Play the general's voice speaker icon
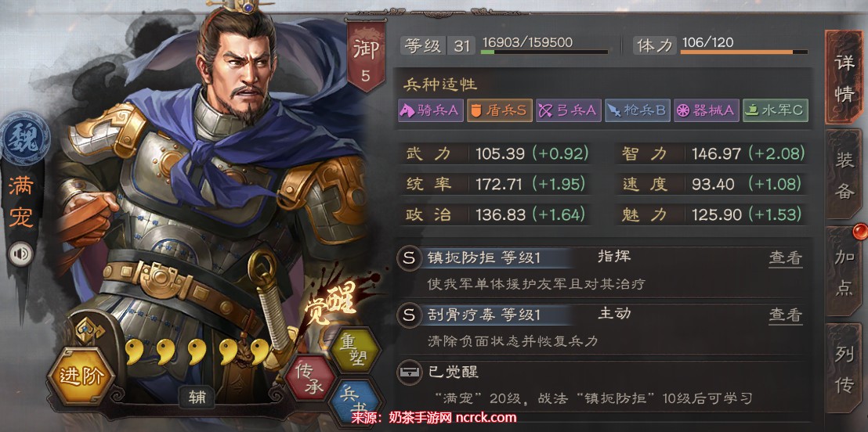This screenshot has height=432, width=868. 22,254
